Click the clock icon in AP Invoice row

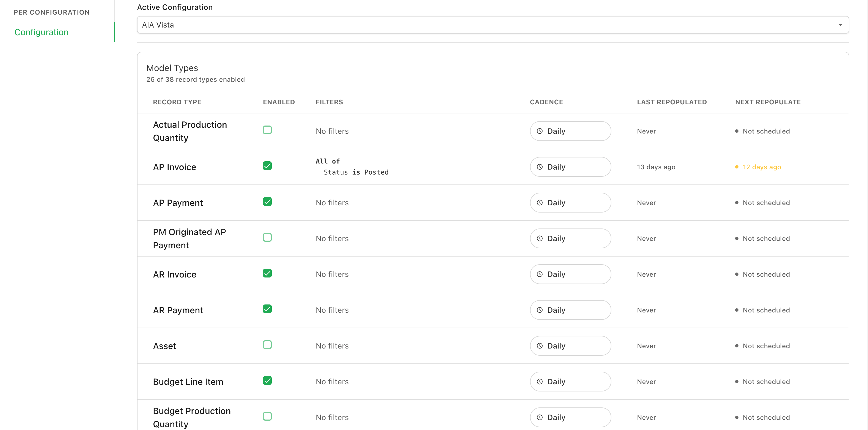[539, 167]
